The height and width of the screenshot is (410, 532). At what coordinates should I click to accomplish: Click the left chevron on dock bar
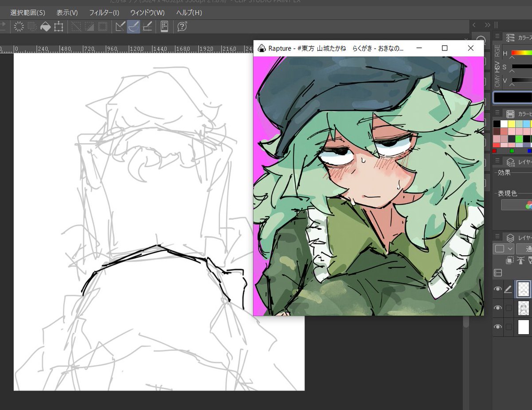pyautogui.click(x=474, y=25)
